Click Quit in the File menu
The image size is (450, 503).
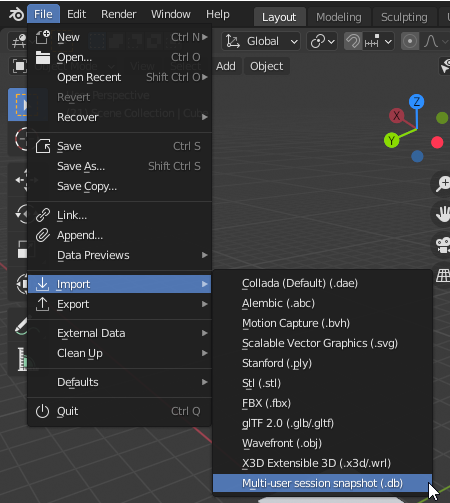pos(119,411)
